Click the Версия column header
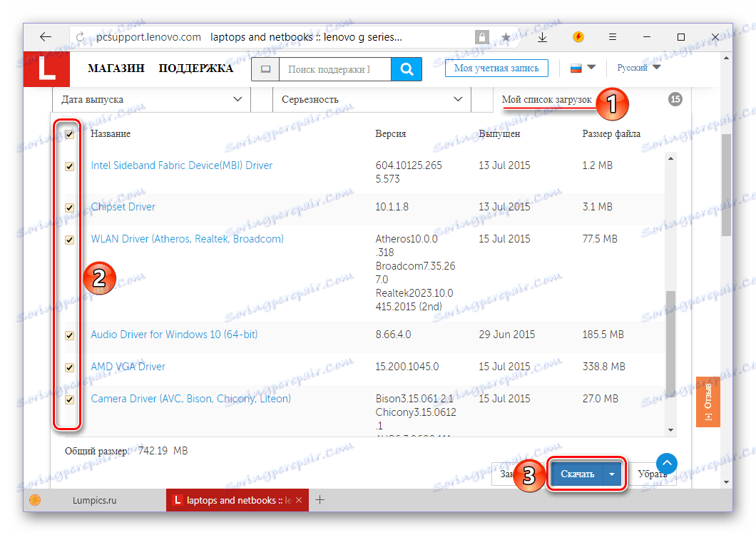The height and width of the screenshot is (535, 756). pyautogui.click(x=391, y=133)
